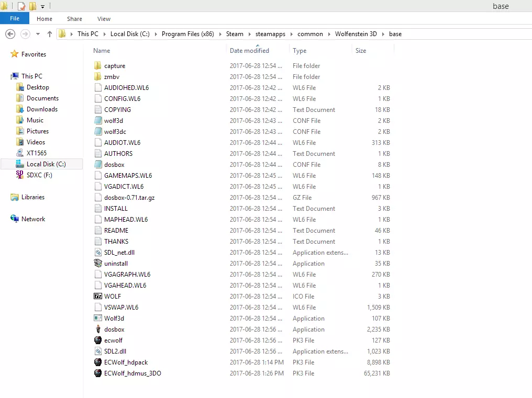Select the file name 'GAMEMAPS.WL6'

click(x=128, y=175)
